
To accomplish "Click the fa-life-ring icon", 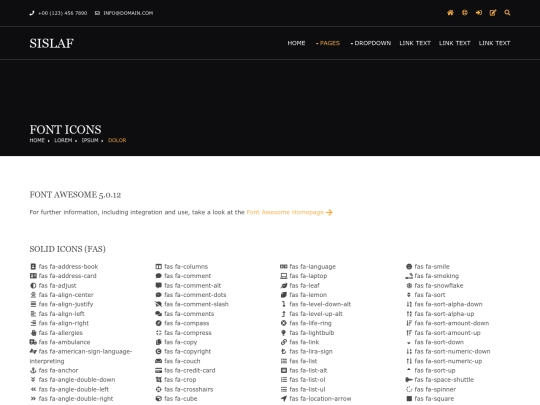I will [x=283, y=323].
